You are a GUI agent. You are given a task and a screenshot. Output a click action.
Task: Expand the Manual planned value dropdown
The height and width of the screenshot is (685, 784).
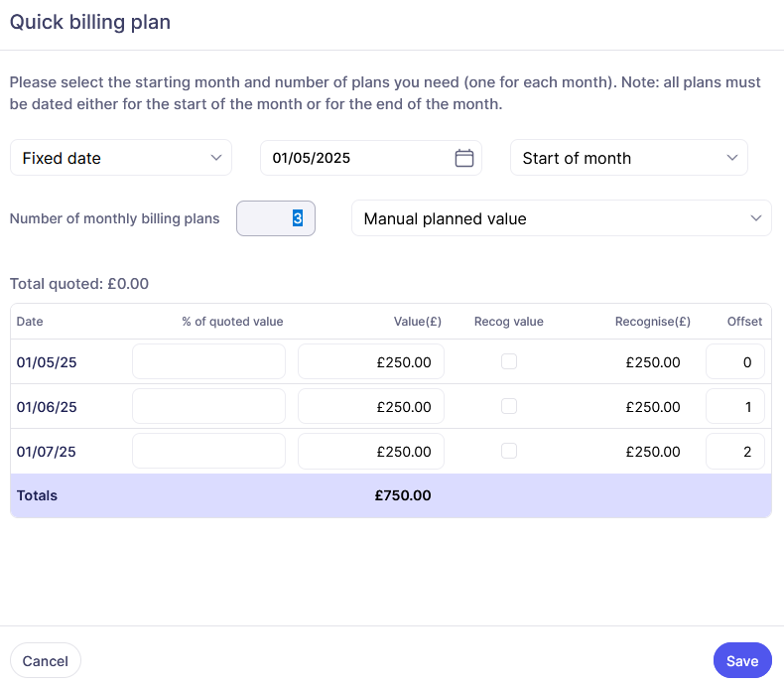pos(561,218)
